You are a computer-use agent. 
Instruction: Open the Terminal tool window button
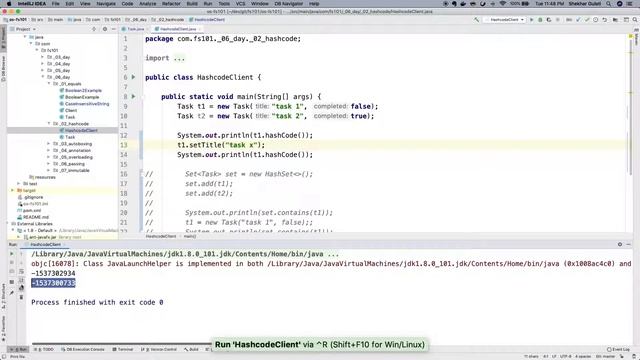(x=123, y=349)
